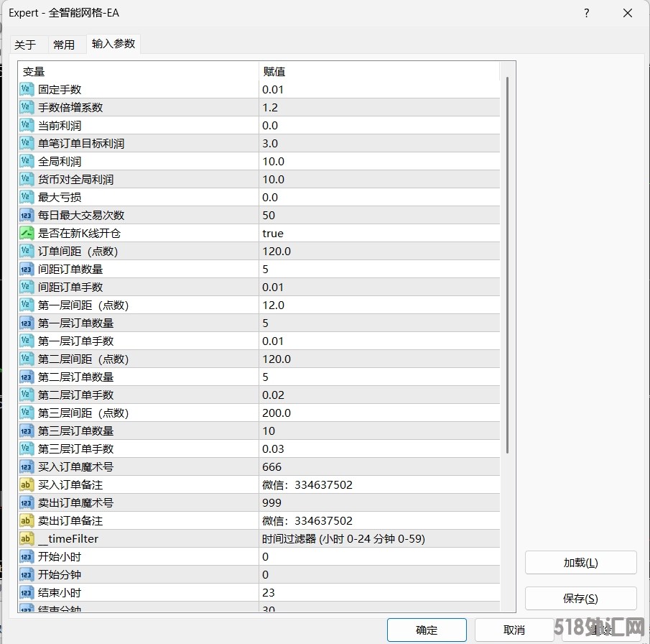Select the 第二层订单手数 variable name
This screenshot has height=644, width=650.
point(76,395)
